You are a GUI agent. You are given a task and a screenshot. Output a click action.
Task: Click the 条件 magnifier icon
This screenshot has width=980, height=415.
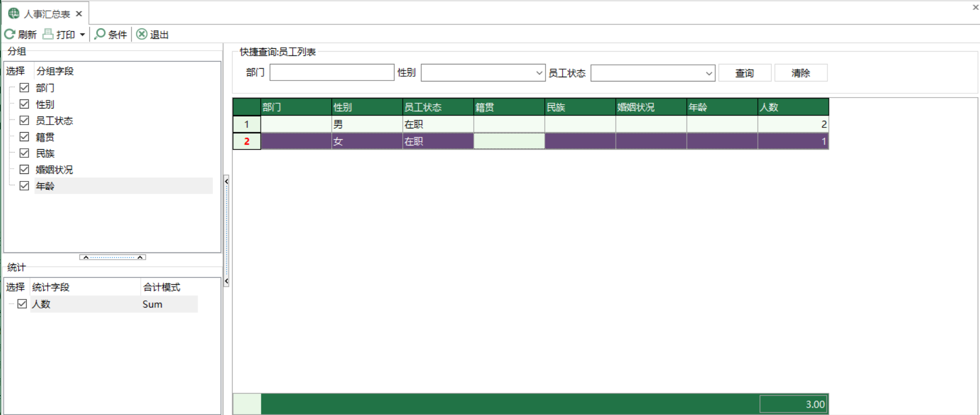click(100, 34)
